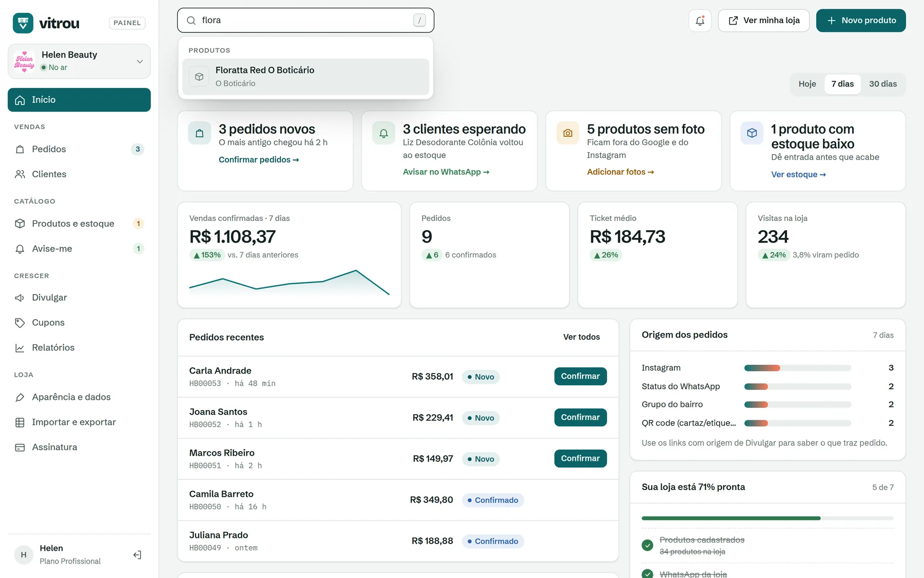
Task: Click the H user avatar
Action: click(24, 555)
